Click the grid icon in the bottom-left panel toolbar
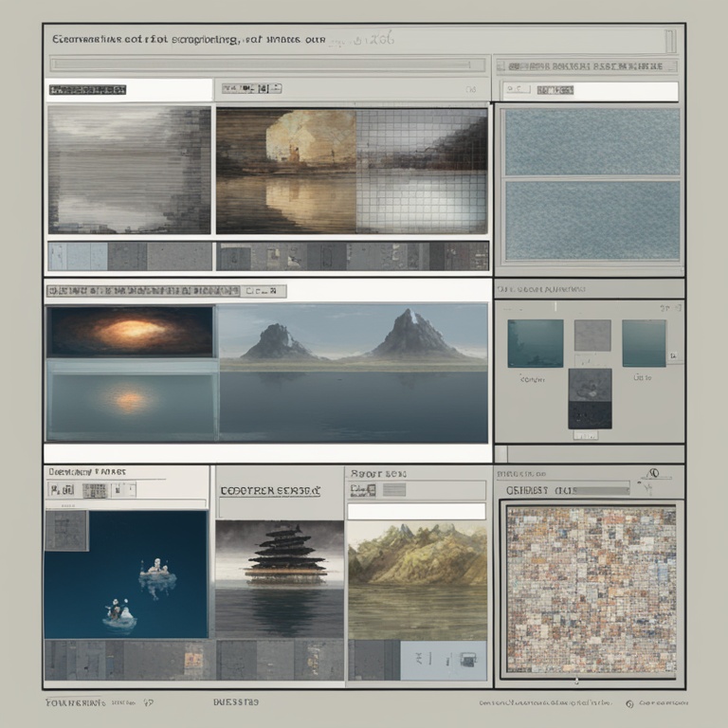Viewport: 728px width, 728px height. coord(95,491)
